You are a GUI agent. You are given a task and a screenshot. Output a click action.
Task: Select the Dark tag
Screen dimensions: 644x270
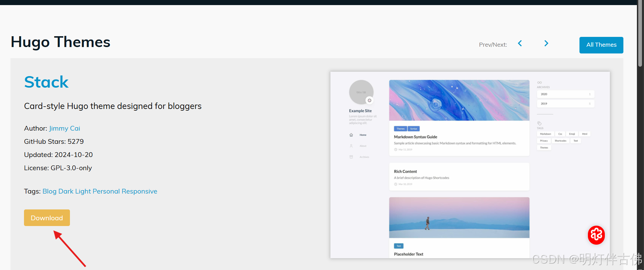[x=66, y=191]
